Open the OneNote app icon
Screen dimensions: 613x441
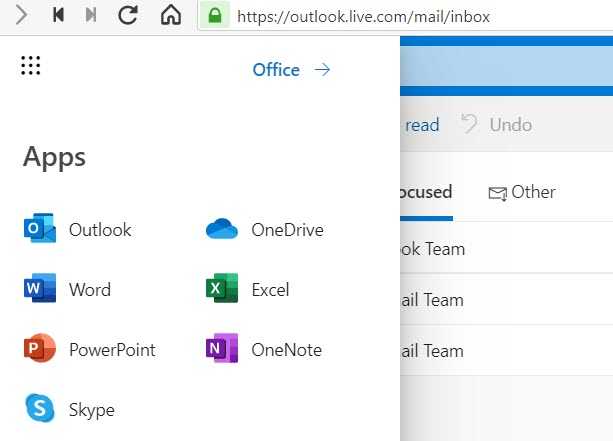[x=222, y=348]
